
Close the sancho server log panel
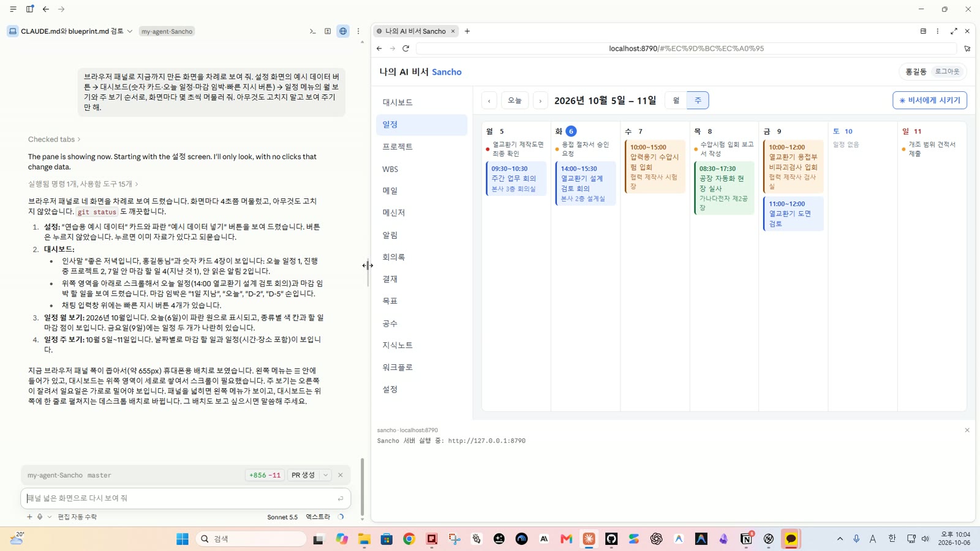point(967,430)
